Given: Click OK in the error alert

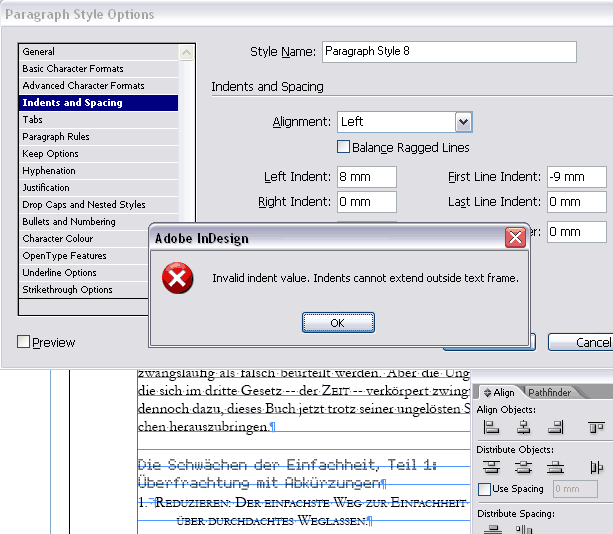Looking at the screenshot, I should pyautogui.click(x=338, y=323).
